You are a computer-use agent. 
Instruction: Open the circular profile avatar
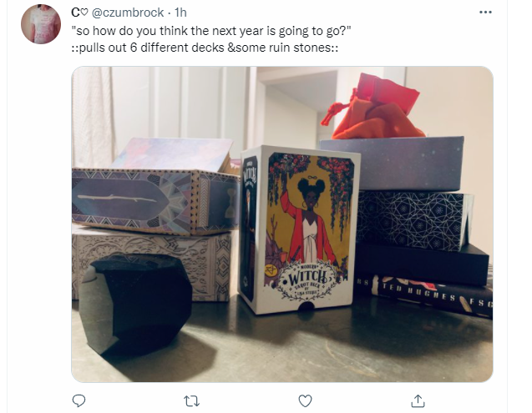(x=41, y=24)
